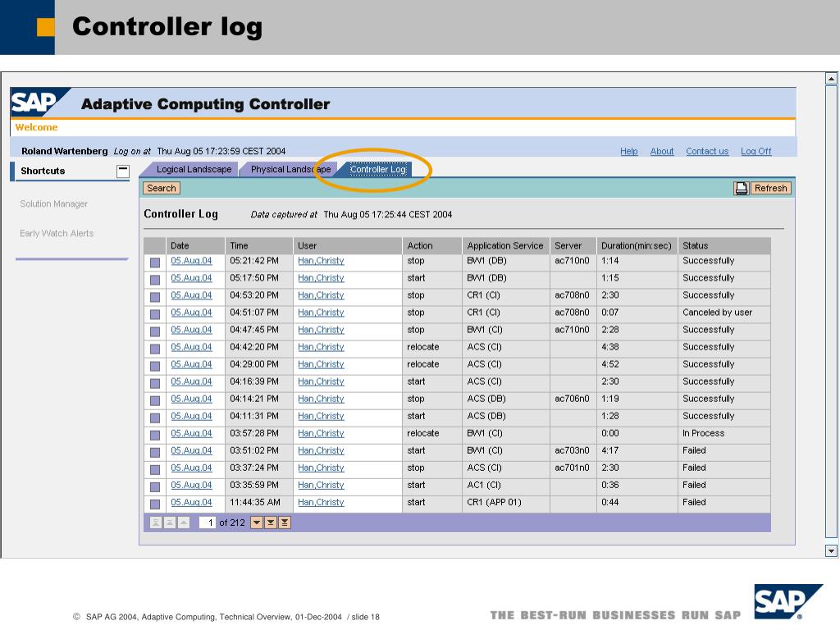Open date link for 05:21:42 PM row
This screenshot has height=630, width=840.
click(191, 261)
